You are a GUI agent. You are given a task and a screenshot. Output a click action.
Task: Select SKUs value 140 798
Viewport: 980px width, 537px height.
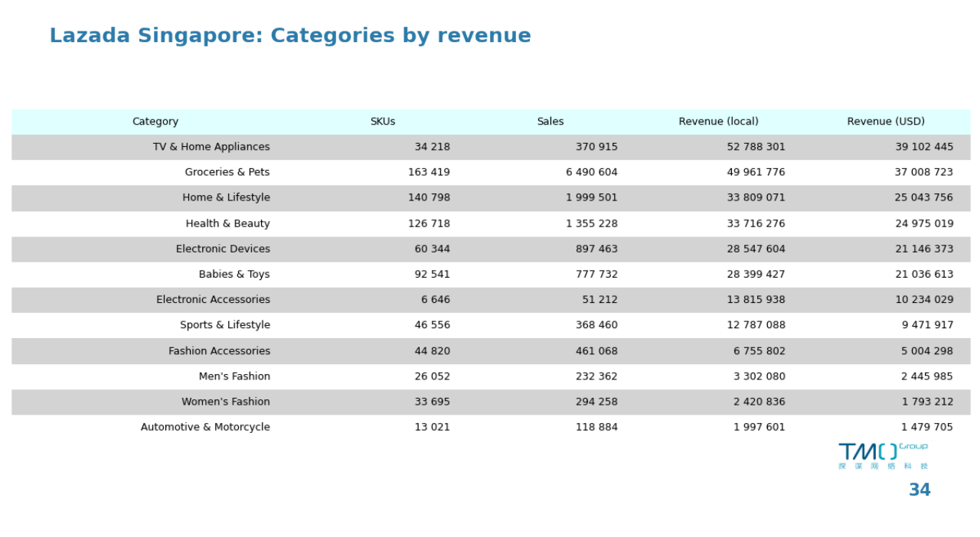429,197
